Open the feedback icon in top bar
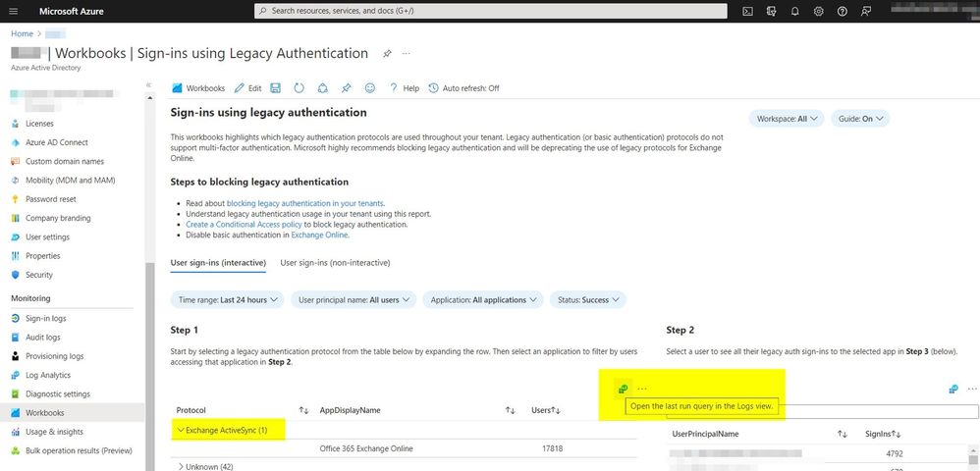 pyautogui.click(x=866, y=11)
